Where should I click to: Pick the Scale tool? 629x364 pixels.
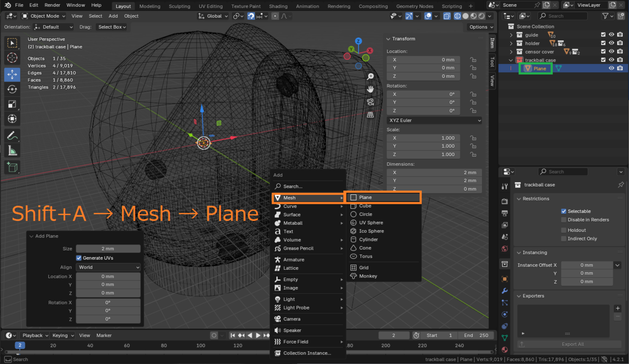coord(12,104)
